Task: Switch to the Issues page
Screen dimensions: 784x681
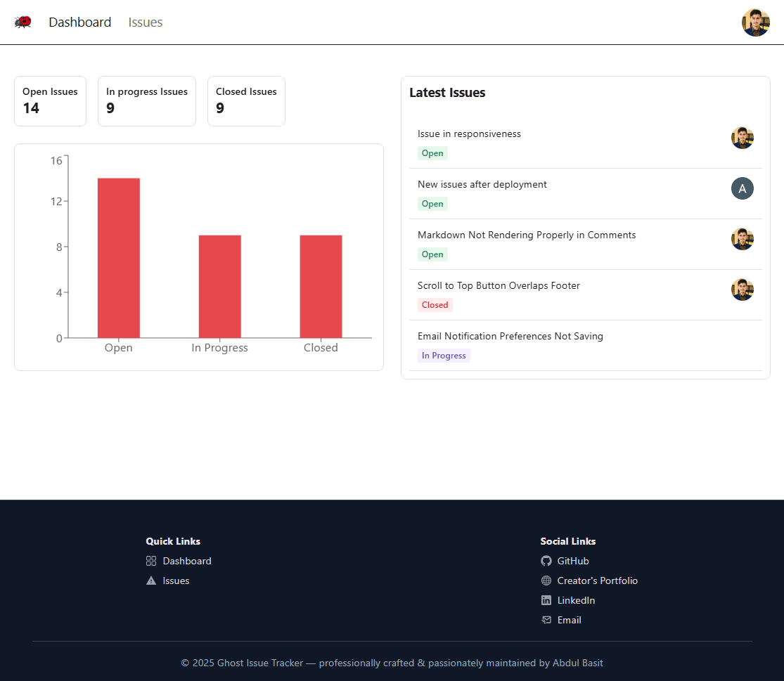Action: click(146, 22)
